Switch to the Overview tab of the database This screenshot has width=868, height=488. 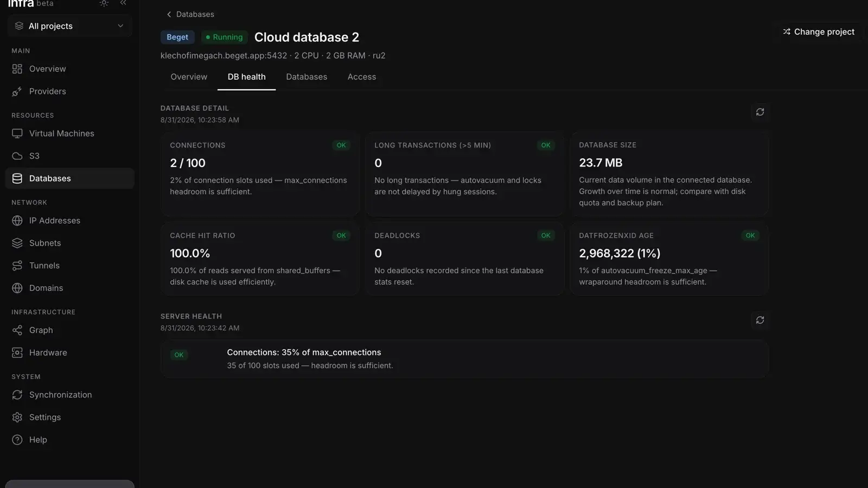(189, 77)
